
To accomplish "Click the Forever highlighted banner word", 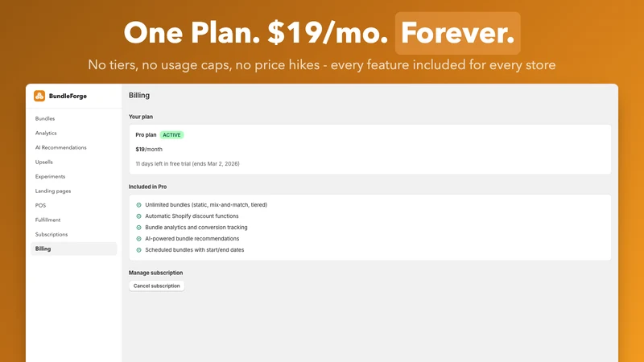I will pos(457,33).
